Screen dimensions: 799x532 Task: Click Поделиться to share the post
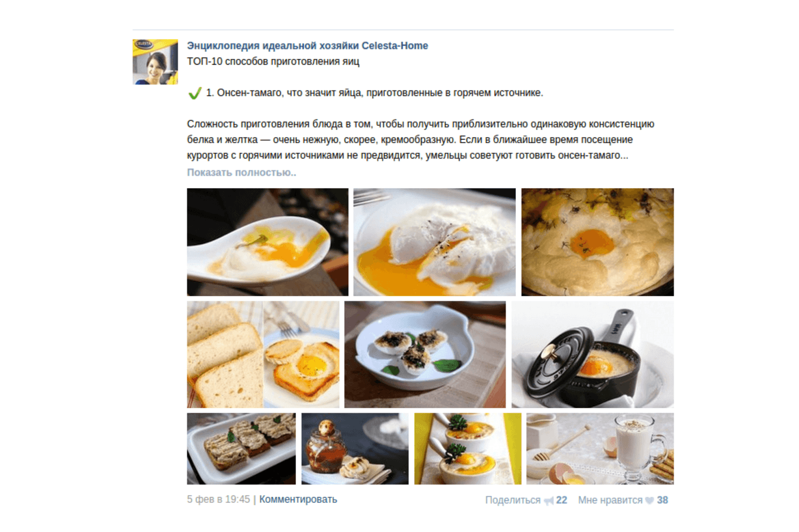513,500
